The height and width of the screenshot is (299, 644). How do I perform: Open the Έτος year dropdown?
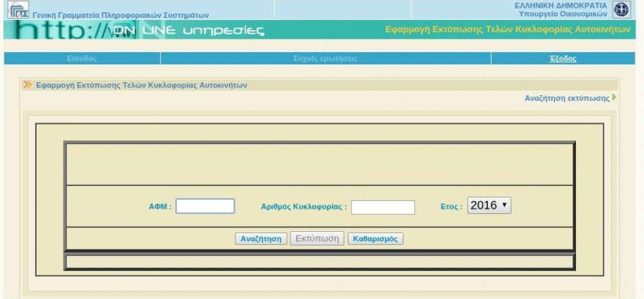point(489,206)
